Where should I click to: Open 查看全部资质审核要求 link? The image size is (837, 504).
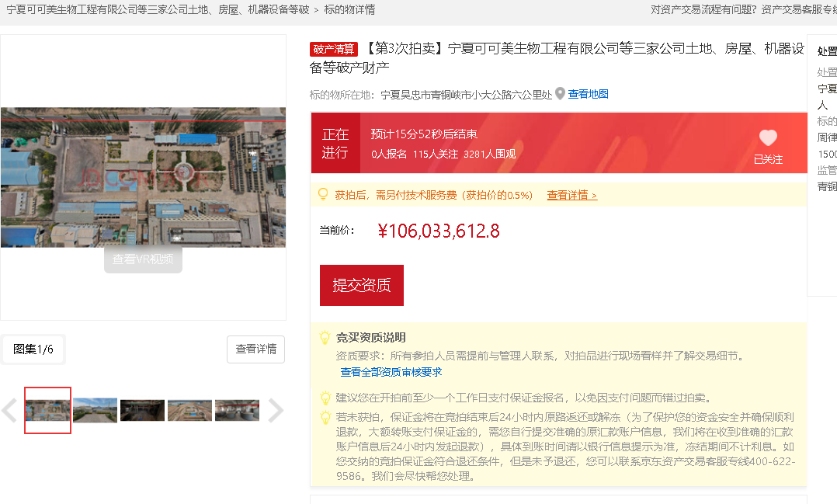391,372
